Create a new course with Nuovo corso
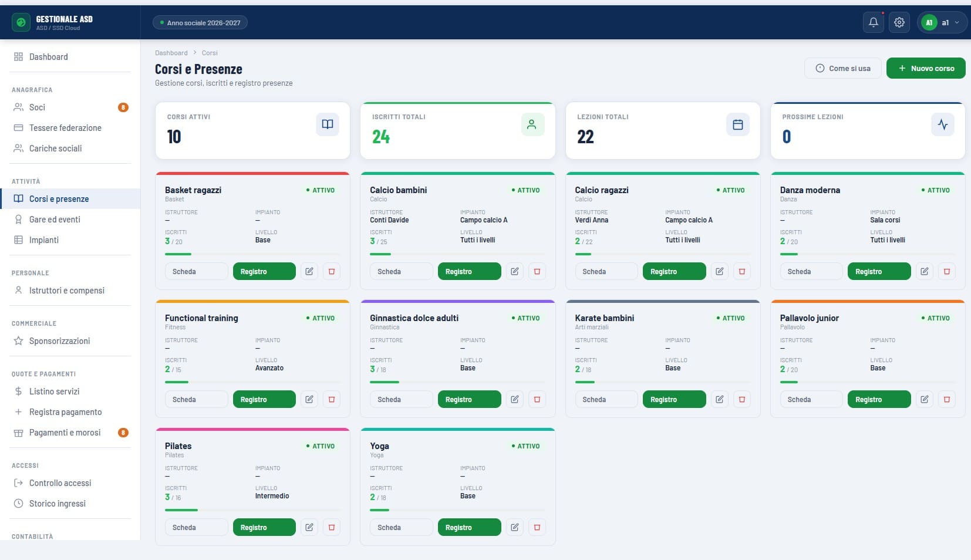971x560 pixels. click(x=926, y=68)
